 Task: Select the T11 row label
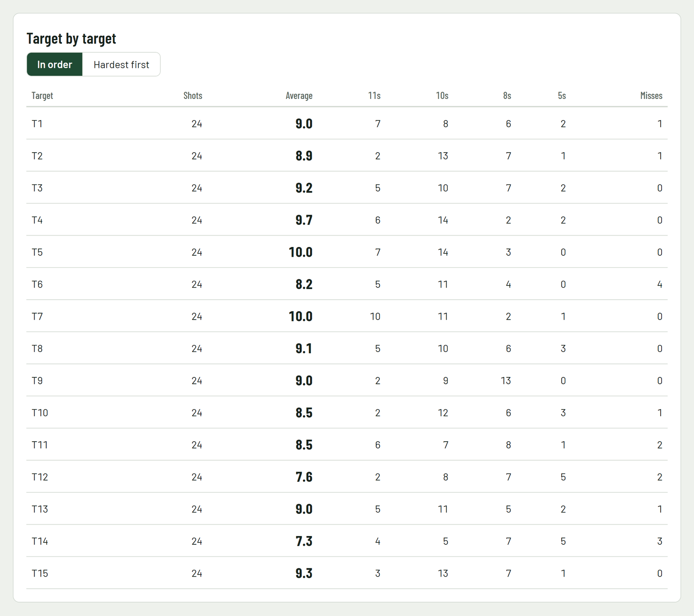click(x=40, y=445)
